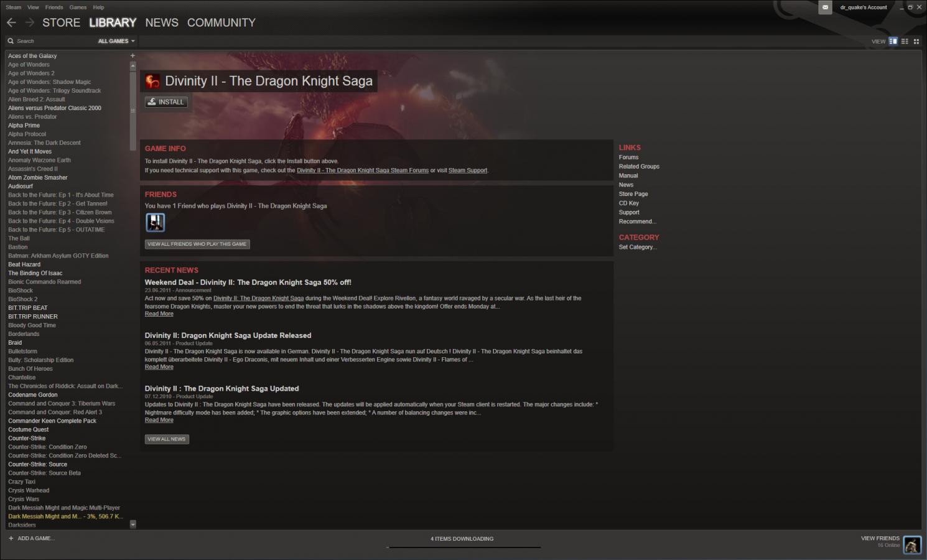
Task: Click the 4 Items Downloading status
Action: tap(462, 539)
